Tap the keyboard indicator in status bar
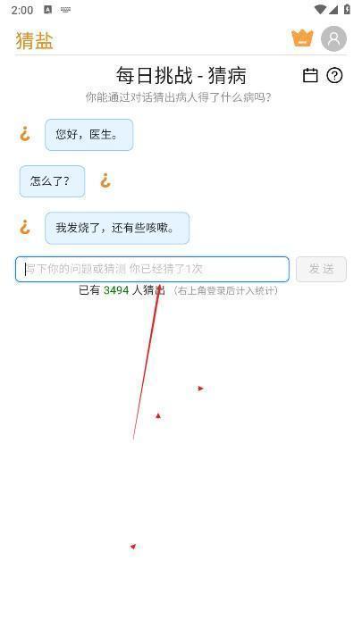The width and height of the screenshot is (362, 644). 65,10
